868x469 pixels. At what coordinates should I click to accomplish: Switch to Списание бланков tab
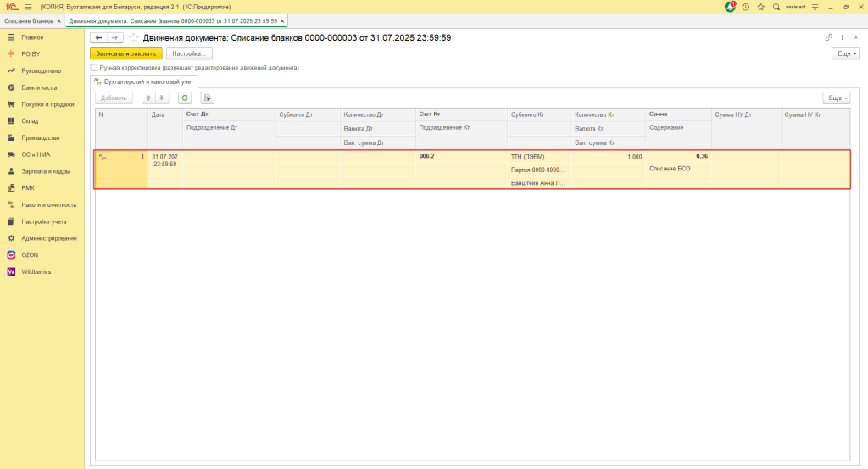29,21
